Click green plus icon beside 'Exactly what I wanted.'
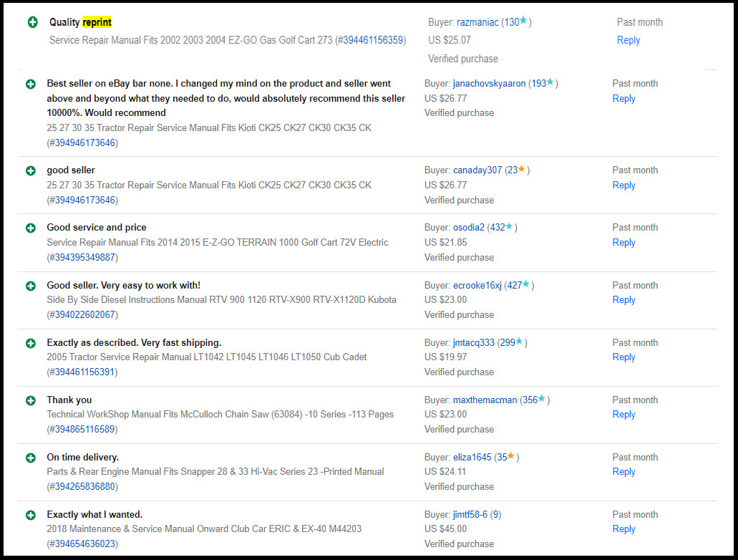 tap(30, 515)
